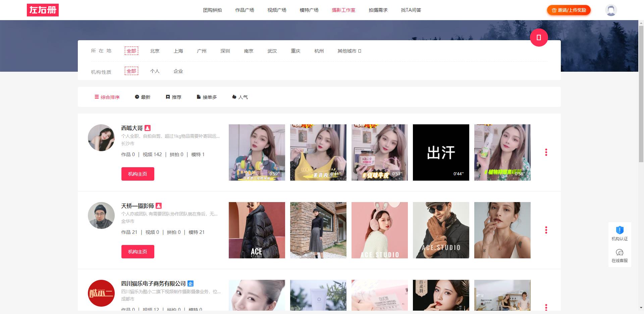Sort by 接单多
The height and width of the screenshot is (314, 644).
pos(207,97)
